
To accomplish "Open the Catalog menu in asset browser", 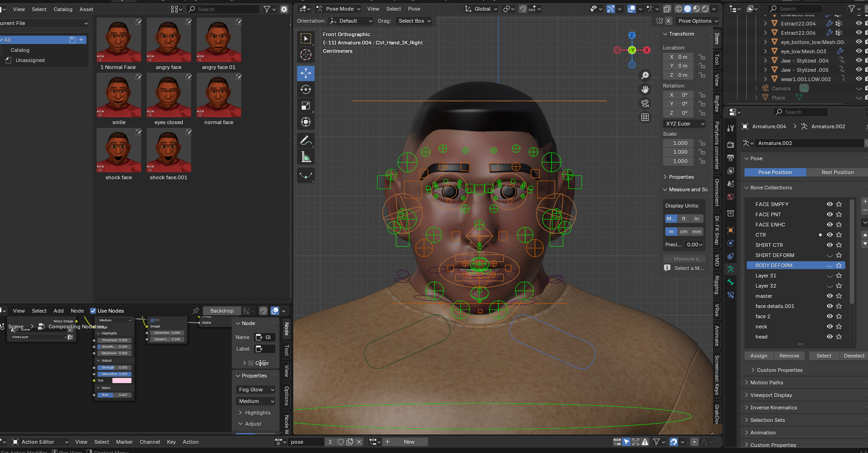I will [x=63, y=9].
